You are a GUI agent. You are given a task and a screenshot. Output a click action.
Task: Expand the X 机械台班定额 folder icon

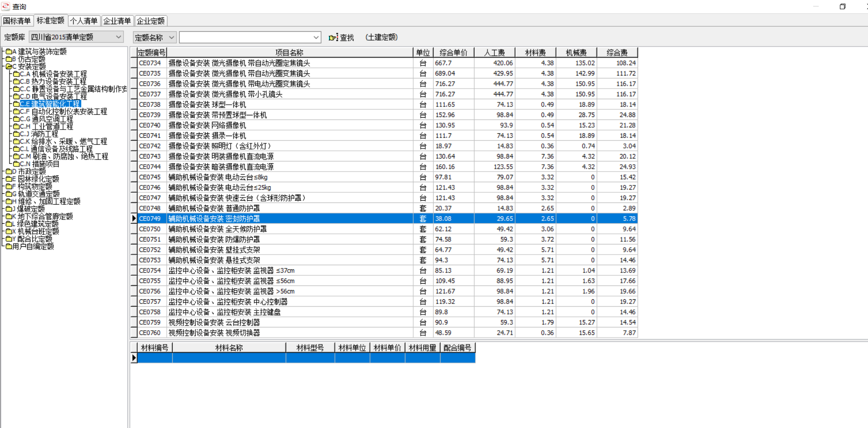pyautogui.click(x=9, y=232)
